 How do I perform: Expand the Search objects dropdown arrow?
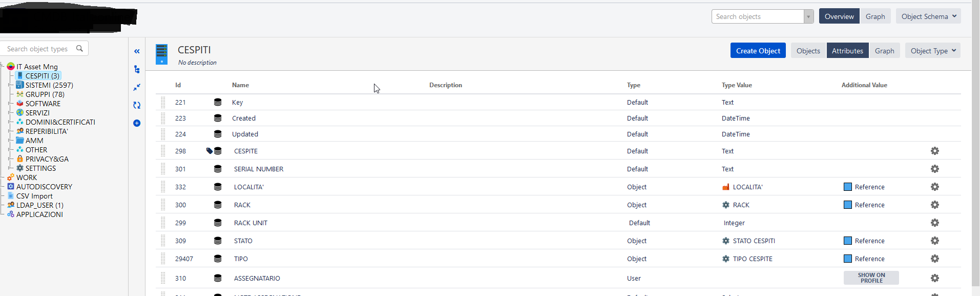(808, 16)
